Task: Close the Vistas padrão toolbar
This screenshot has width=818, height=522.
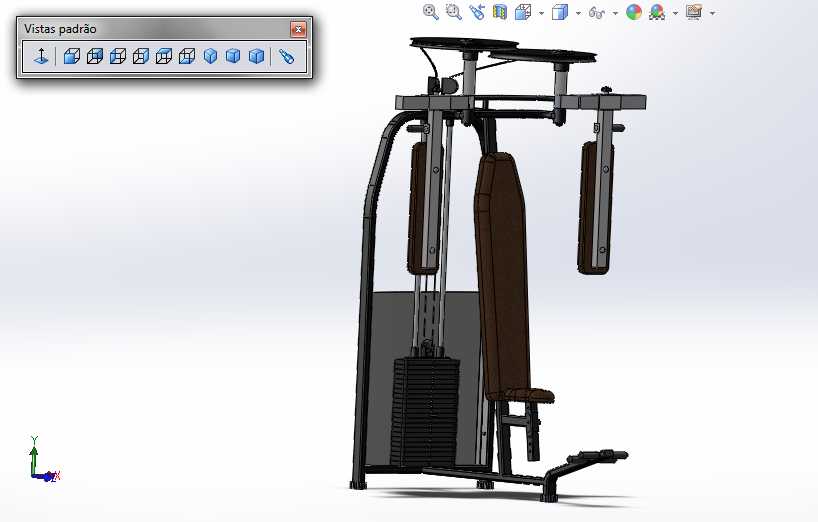Action: [x=298, y=29]
